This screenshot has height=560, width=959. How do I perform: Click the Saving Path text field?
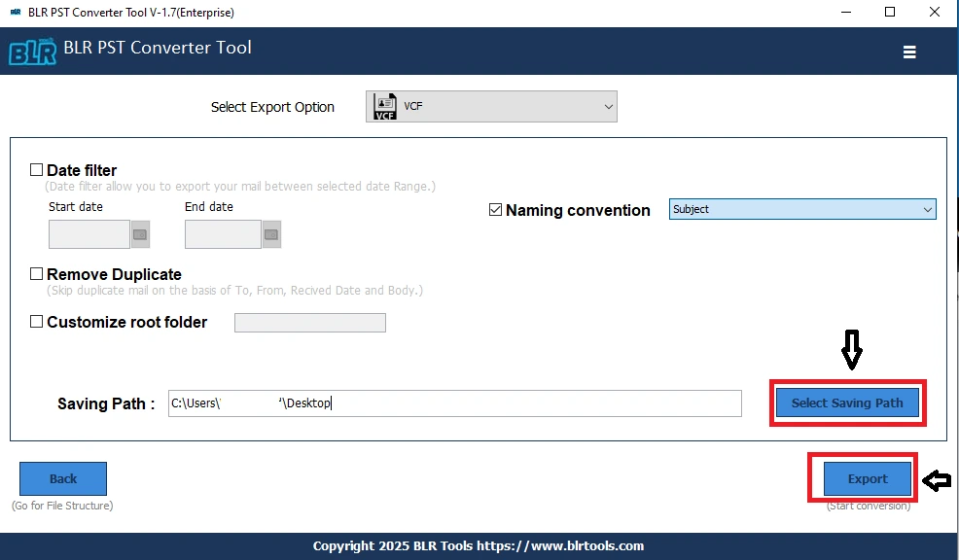[x=454, y=403]
